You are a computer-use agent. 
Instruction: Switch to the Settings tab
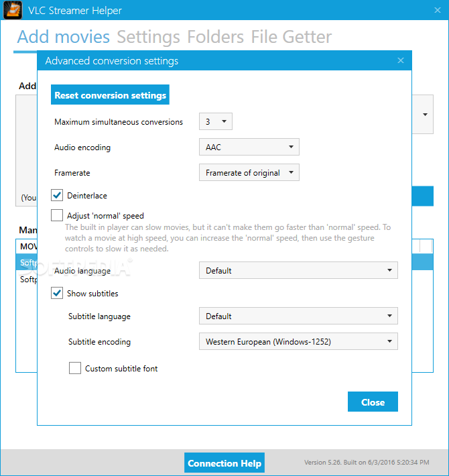(x=148, y=37)
